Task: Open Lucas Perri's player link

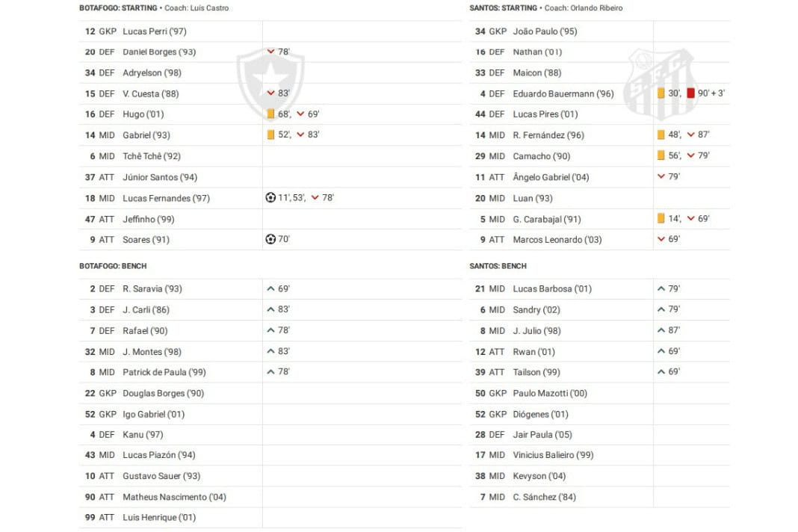Action: point(155,31)
